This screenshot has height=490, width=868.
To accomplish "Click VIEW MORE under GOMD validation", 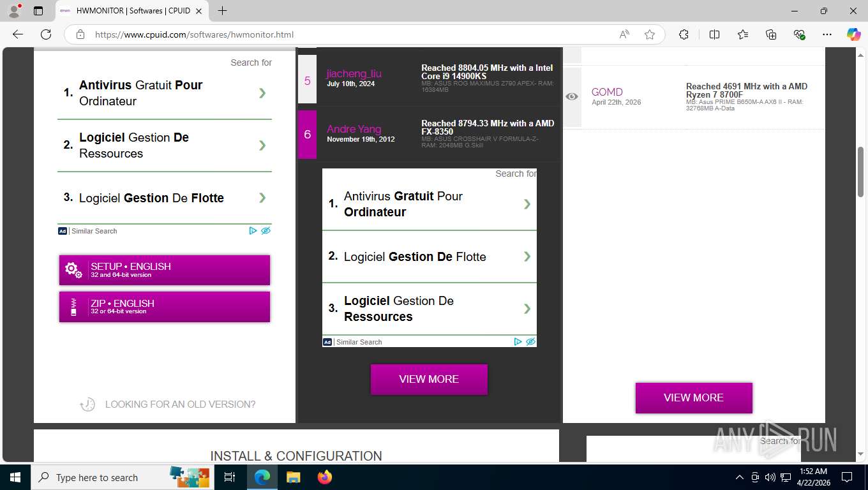I will pyautogui.click(x=694, y=397).
